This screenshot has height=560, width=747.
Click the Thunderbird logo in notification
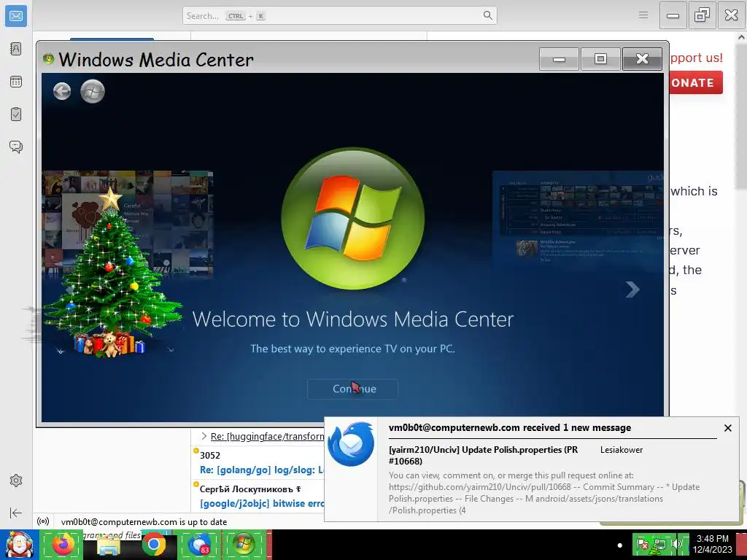pos(352,444)
